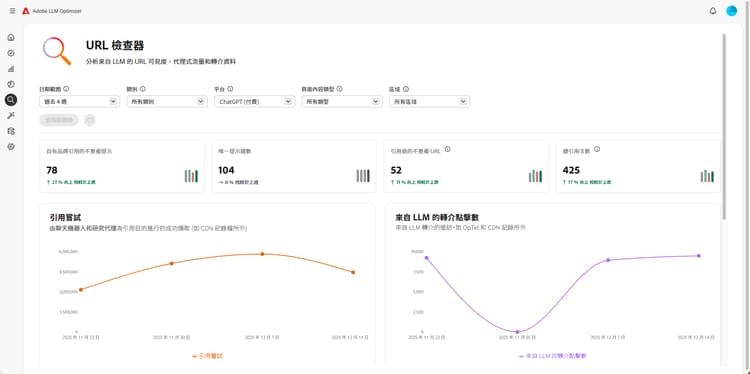Click the large magnifier logo beside URL 檢查器
The width and height of the screenshot is (750, 374).
pyautogui.click(x=56, y=51)
